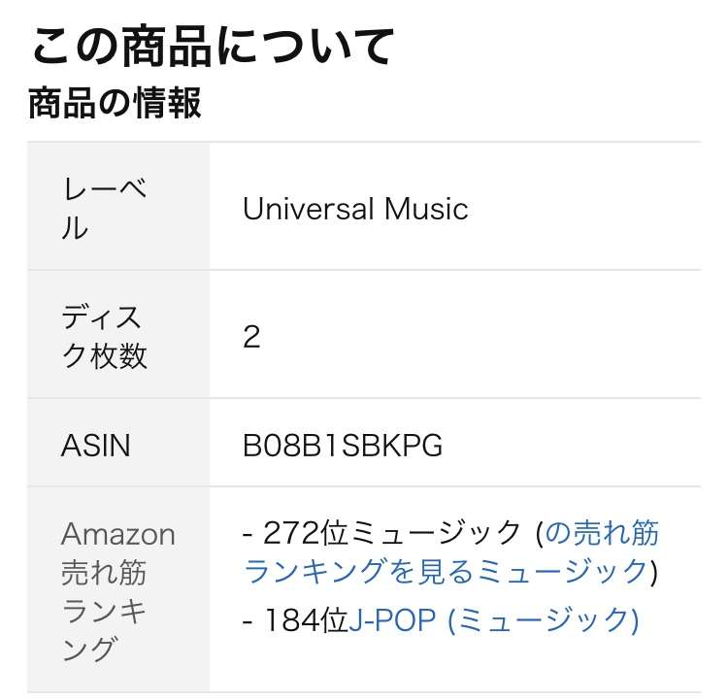Click the disc count value 2

(x=251, y=337)
